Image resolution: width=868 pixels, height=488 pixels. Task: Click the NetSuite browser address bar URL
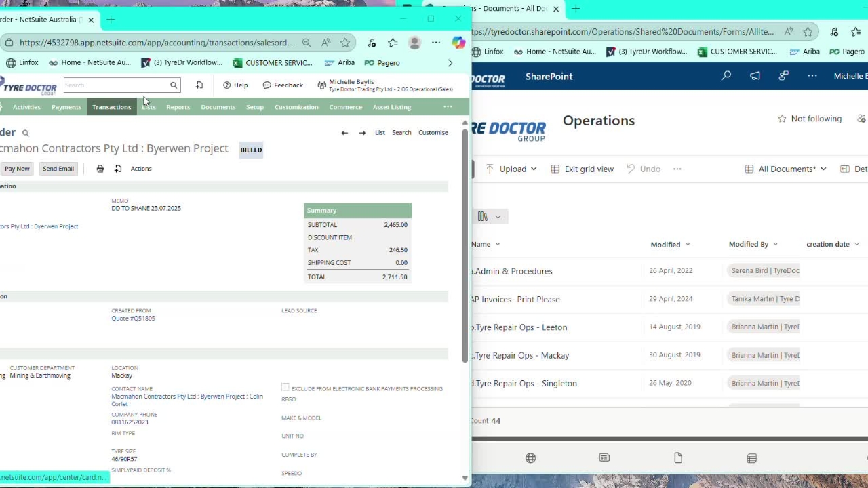click(x=157, y=43)
